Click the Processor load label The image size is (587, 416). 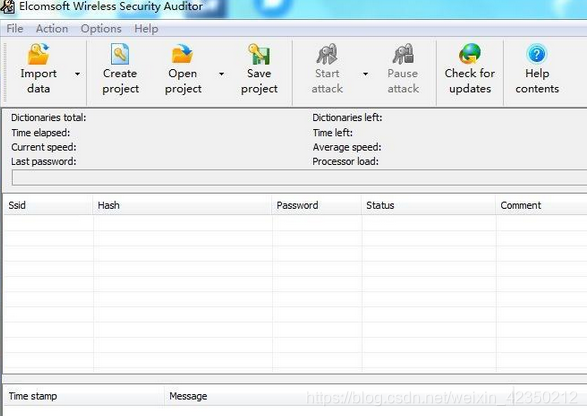point(346,161)
